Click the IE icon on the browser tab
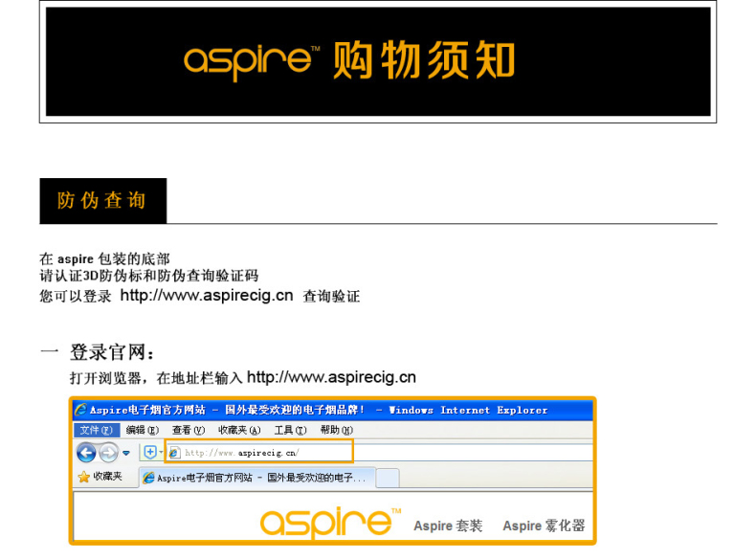Screen dimensions: 756x559 click(149, 478)
